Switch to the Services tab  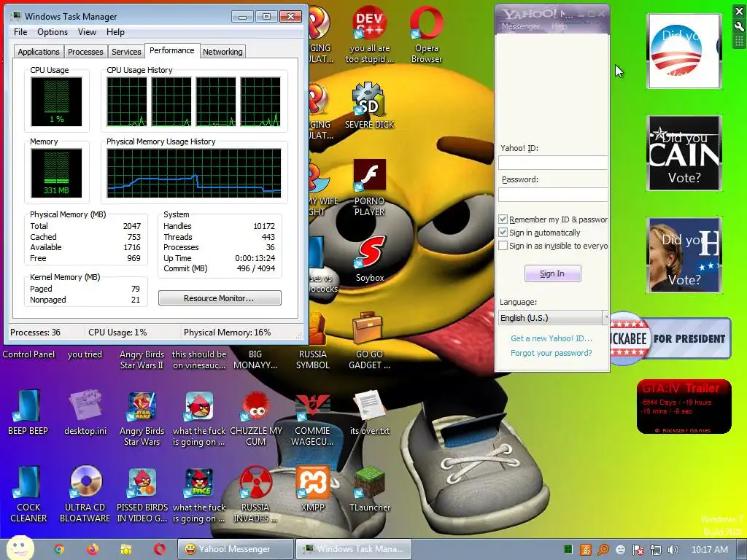tap(126, 52)
